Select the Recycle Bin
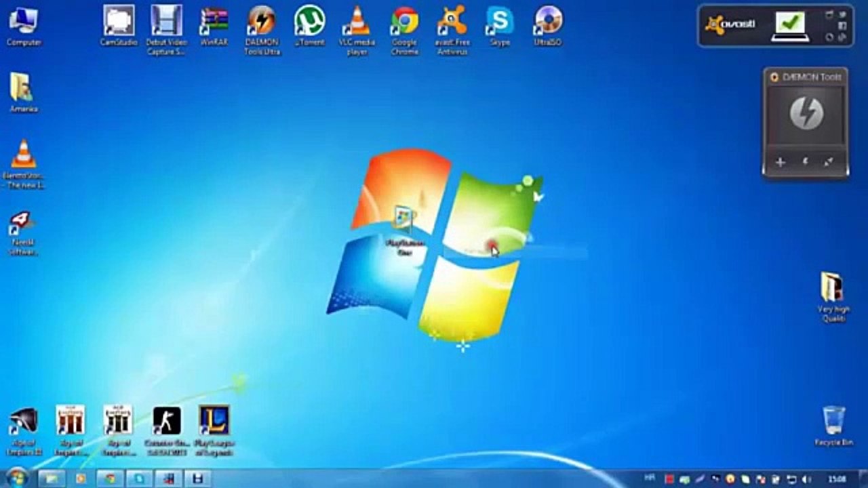The width and height of the screenshot is (868, 488). (x=833, y=426)
